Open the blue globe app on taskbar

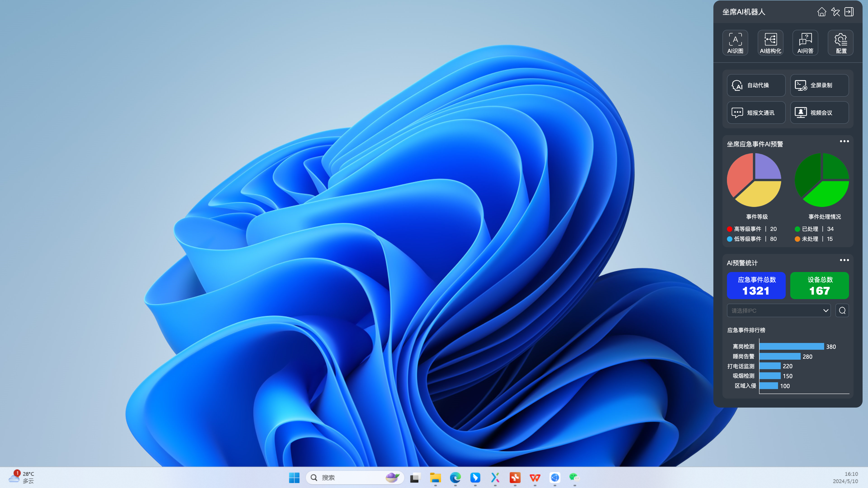point(555,478)
